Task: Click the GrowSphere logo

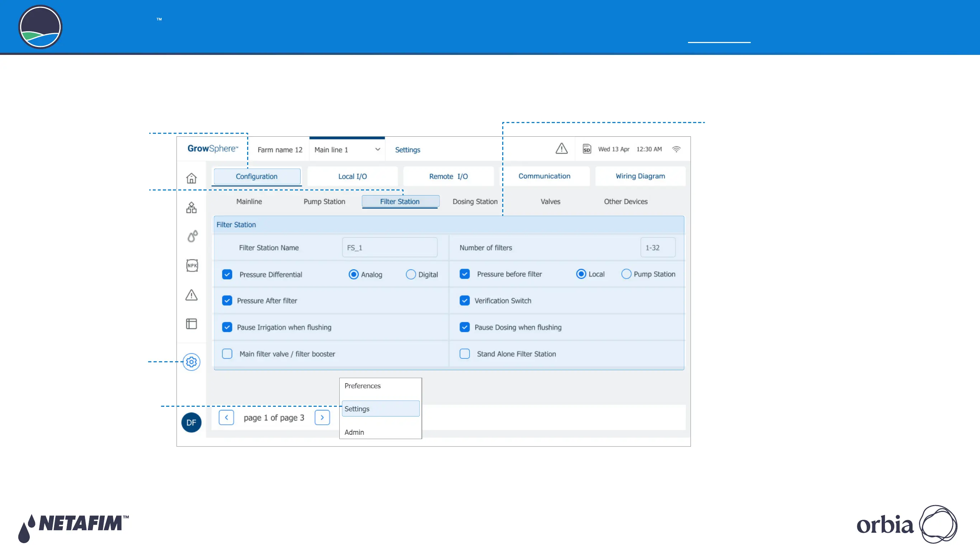Action: (x=213, y=149)
